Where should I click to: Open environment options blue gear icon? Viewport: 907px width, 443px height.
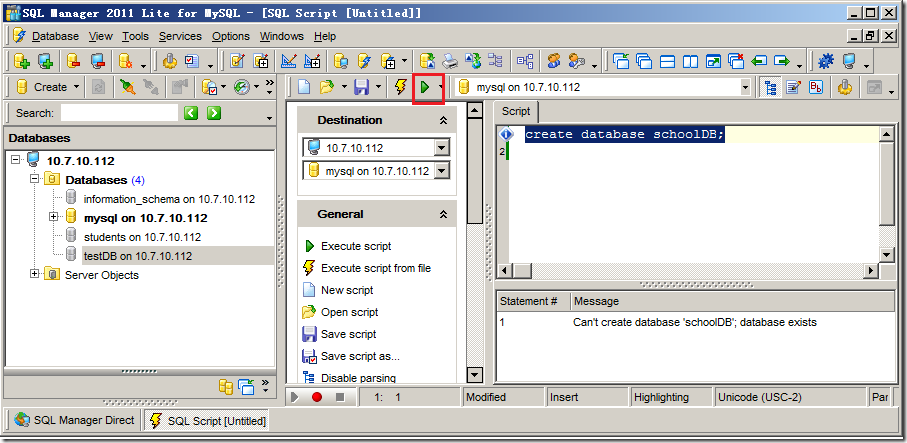825,61
